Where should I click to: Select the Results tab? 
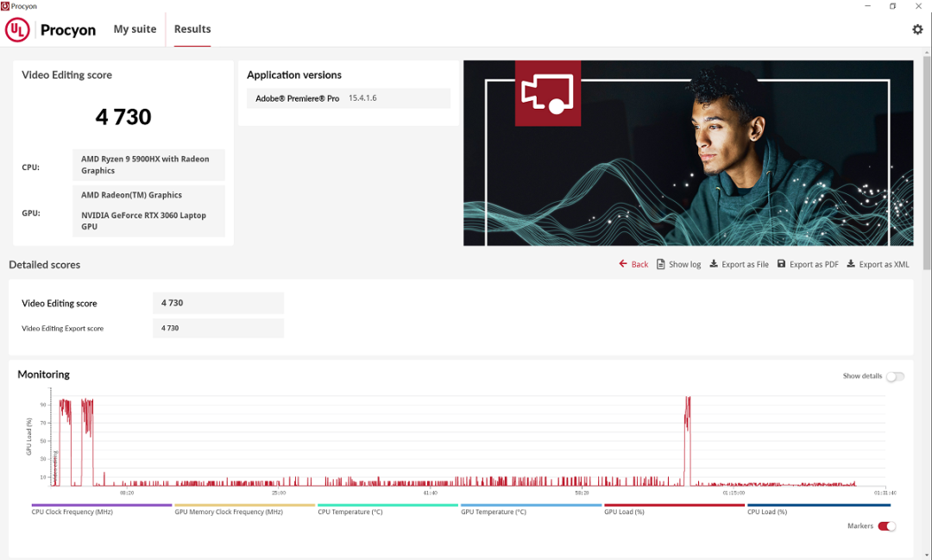[x=192, y=29]
